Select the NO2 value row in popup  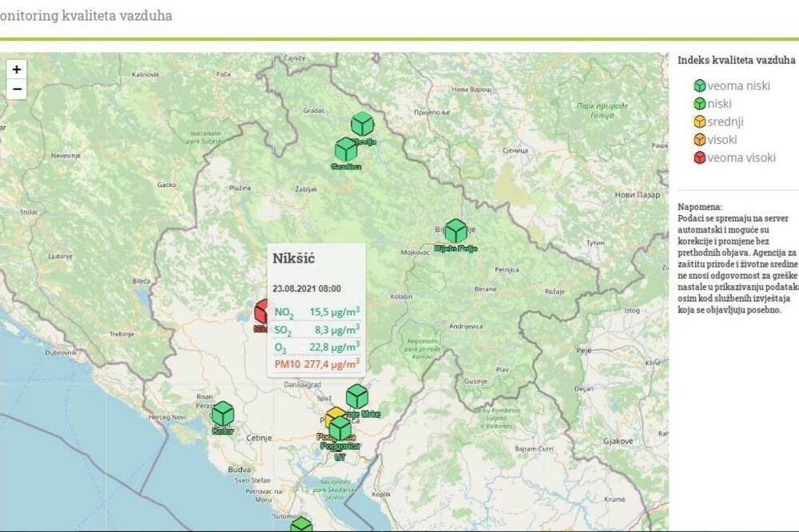click(316, 312)
